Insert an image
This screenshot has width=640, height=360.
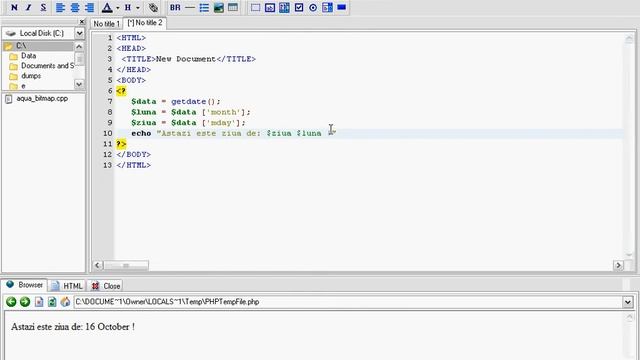[x=219, y=7]
